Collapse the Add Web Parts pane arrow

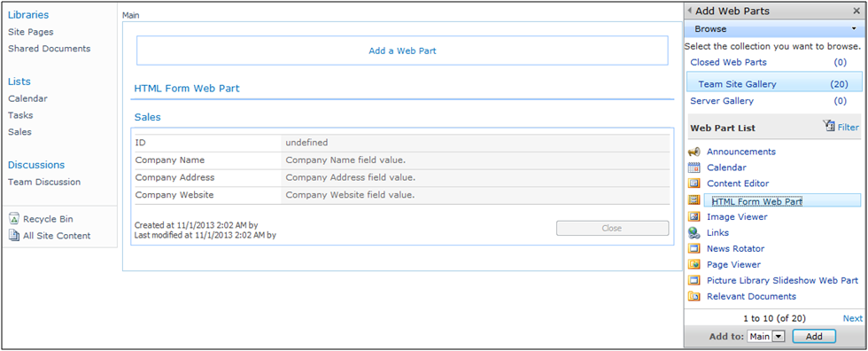pos(690,11)
